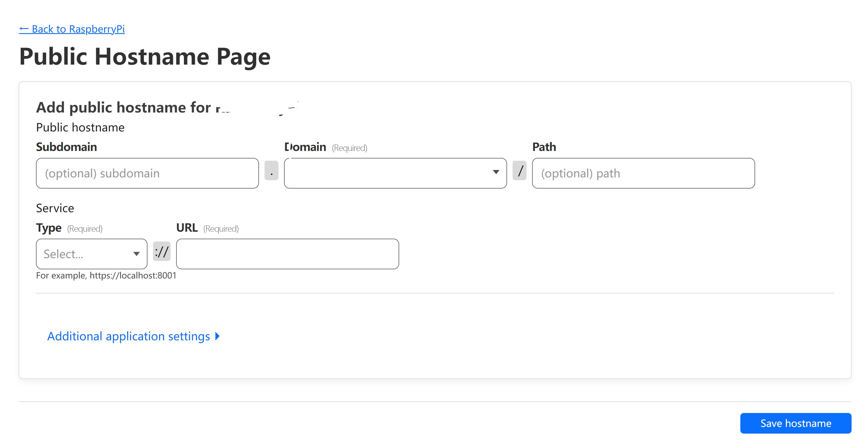Open the Domain dropdown list
This screenshot has width=868, height=440.
pyautogui.click(x=387, y=173)
